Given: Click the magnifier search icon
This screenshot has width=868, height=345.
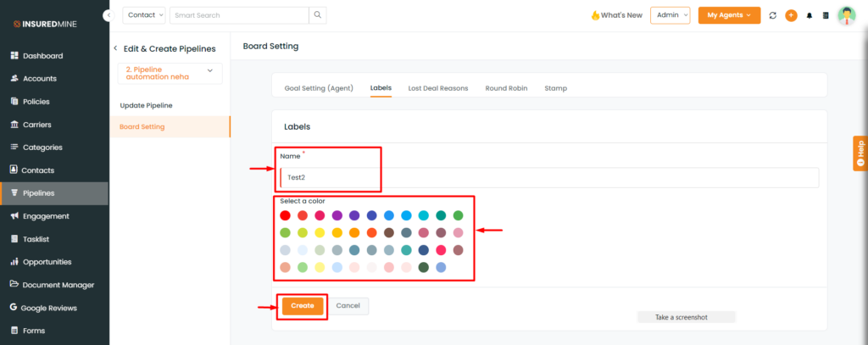Looking at the screenshot, I should [318, 15].
